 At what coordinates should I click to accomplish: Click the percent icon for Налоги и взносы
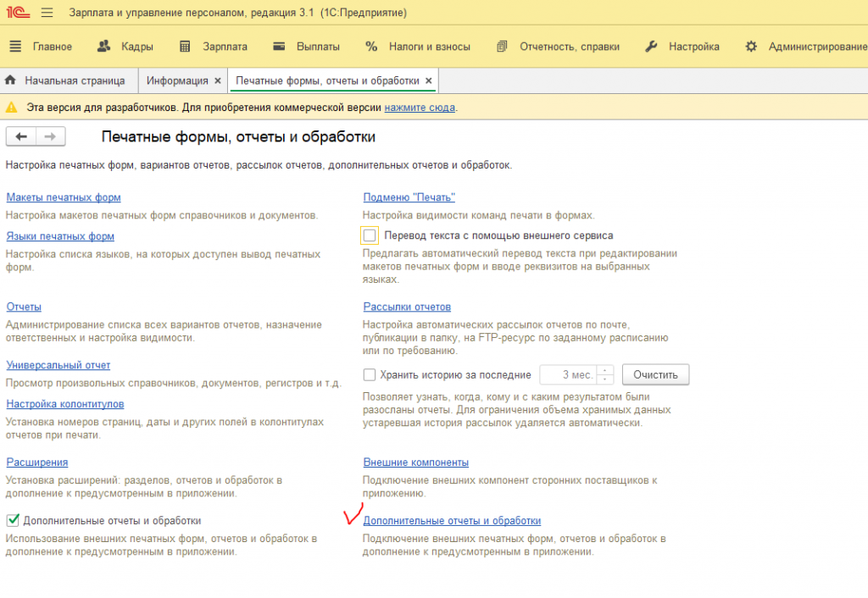pyautogui.click(x=371, y=47)
